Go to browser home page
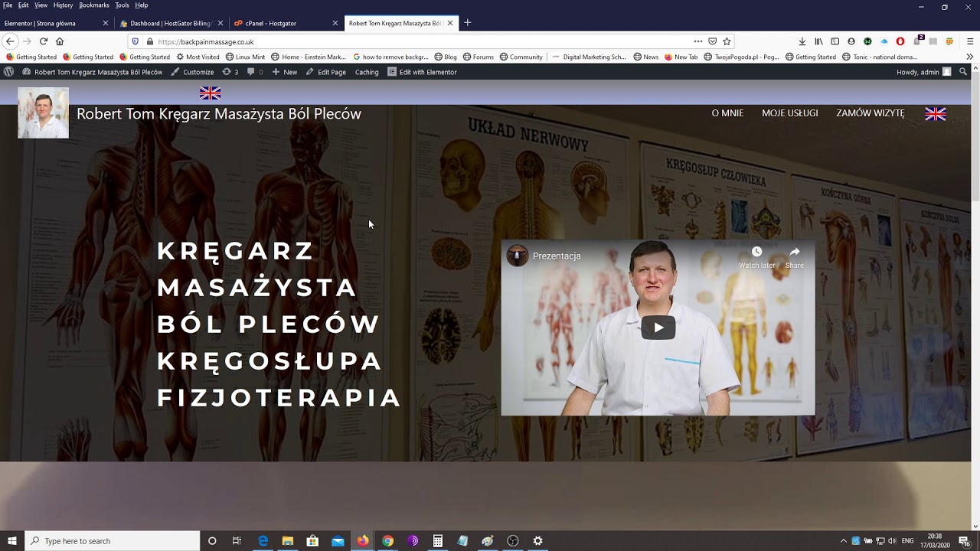 coord(60,41)
